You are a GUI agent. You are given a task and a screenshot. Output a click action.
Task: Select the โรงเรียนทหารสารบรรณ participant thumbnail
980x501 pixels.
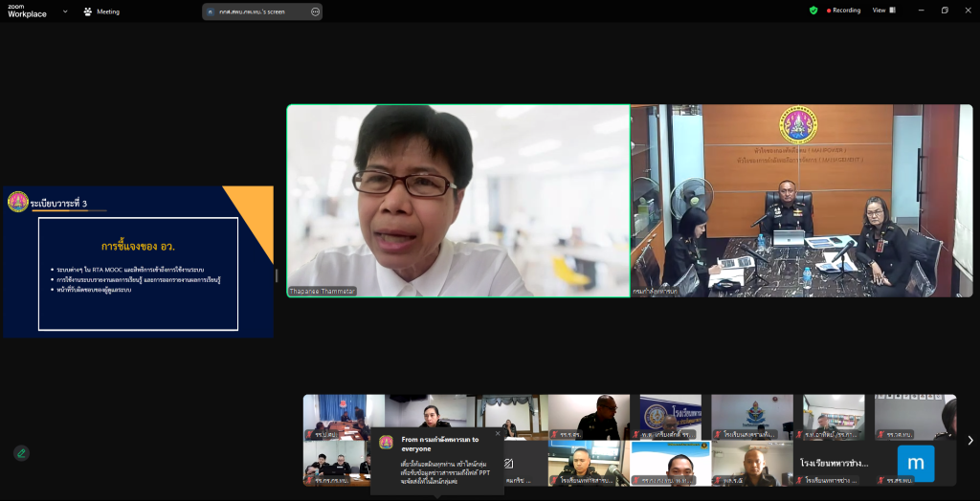589,463
